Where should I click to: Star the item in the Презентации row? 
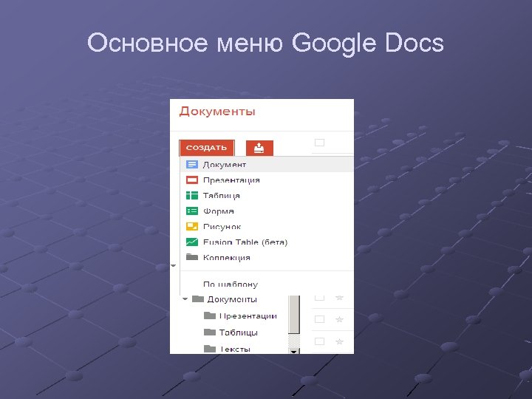click(x=339, y=319)
